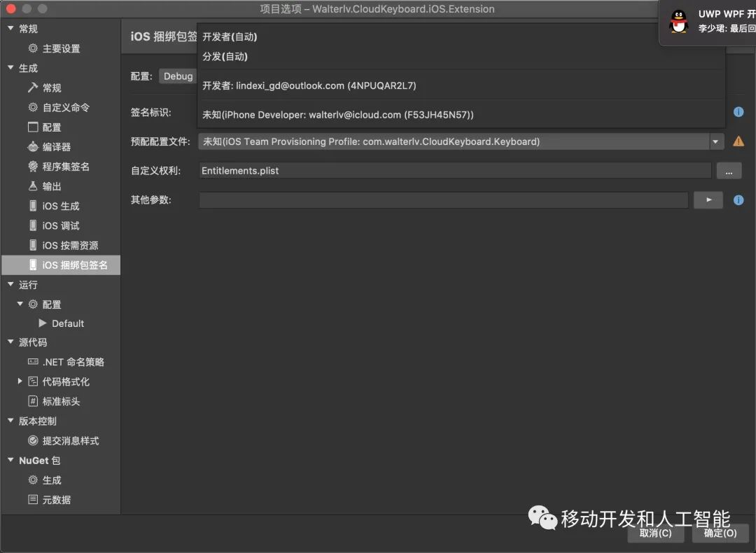Click the gear icon beside NuGet 生成
The image size is (756, 553).
pyautogui.click(x=33, y=479)
